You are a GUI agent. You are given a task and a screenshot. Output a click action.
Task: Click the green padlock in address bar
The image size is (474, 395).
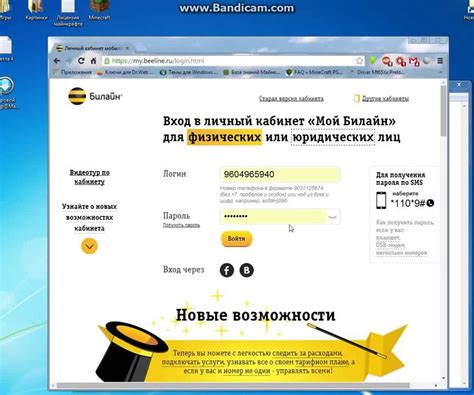point(107,61)
